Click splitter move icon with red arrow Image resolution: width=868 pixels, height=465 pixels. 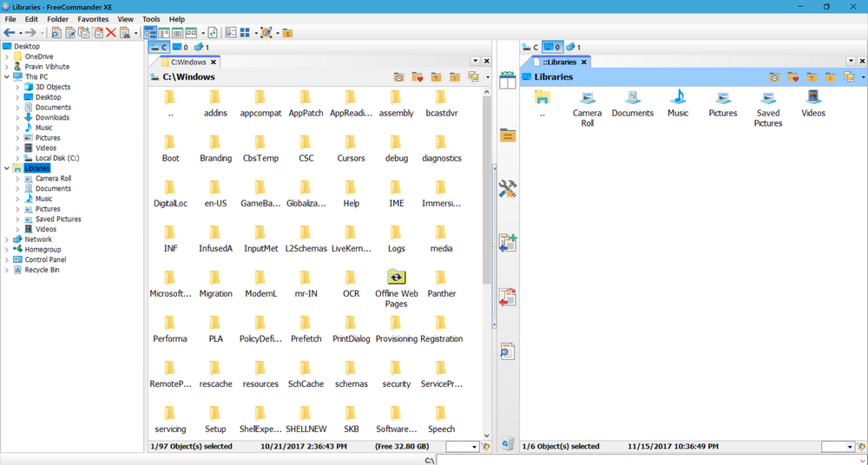coord(508,297)
